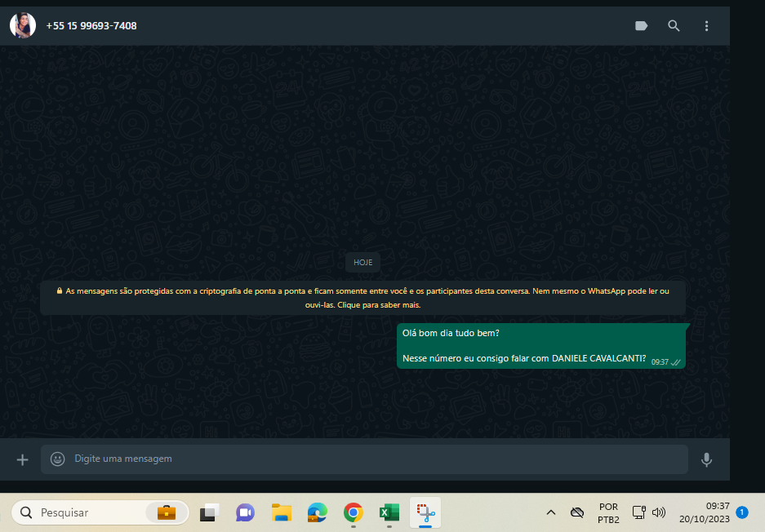Switch to Excel in the taskbar
This screenshot has width=765, height=532.
click(389, 512)
